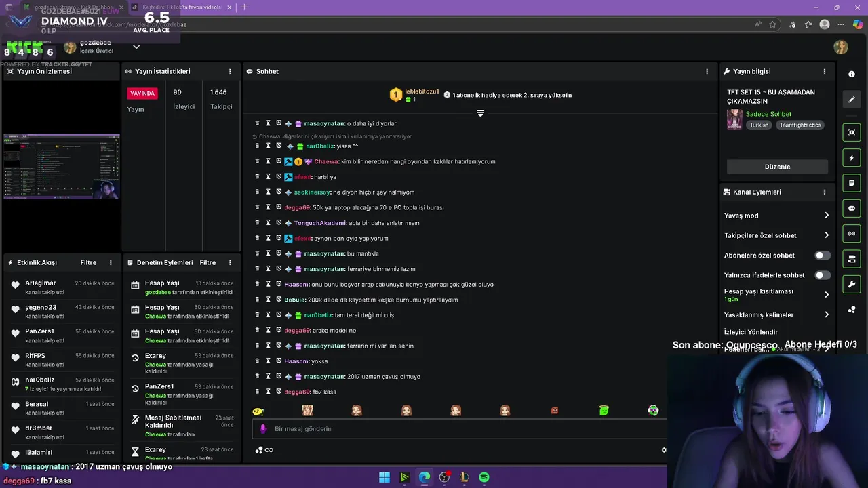Click the leblebitozu1 top gifter name
This screenshot has width=868, height=488.
pos(422,91)
